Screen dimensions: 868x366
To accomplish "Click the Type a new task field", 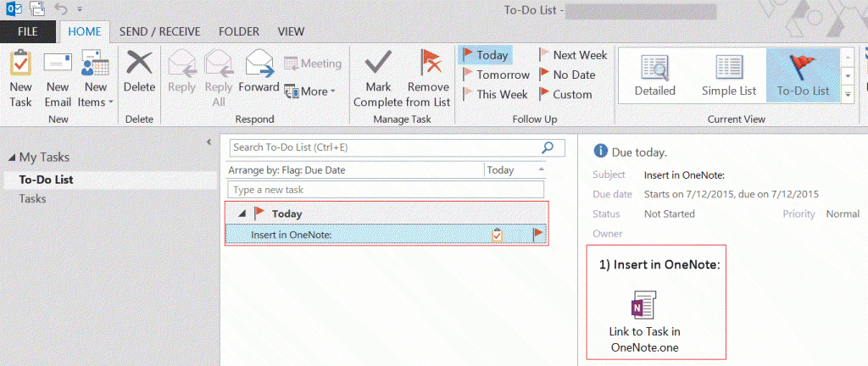I will [386, 190].
